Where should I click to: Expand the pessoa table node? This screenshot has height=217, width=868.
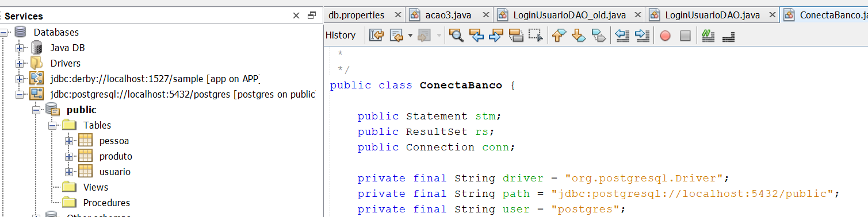69,141
